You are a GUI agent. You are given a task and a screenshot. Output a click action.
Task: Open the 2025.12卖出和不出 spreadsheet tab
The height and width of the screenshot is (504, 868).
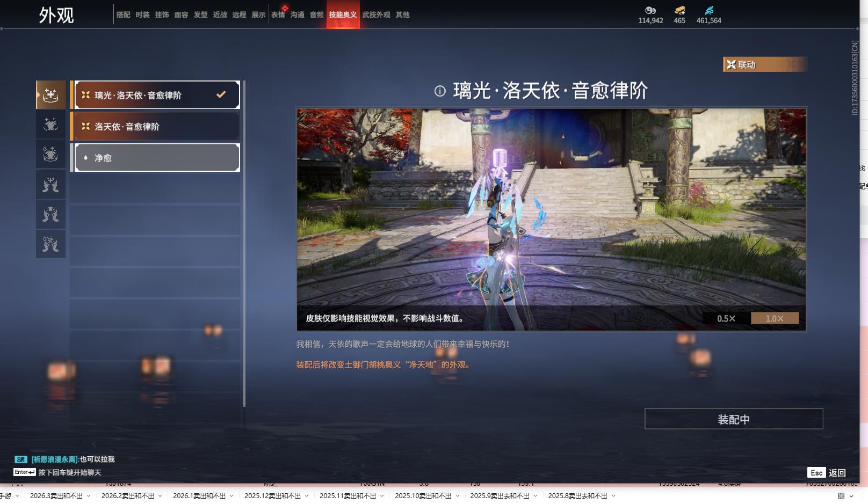pos(273,496)
